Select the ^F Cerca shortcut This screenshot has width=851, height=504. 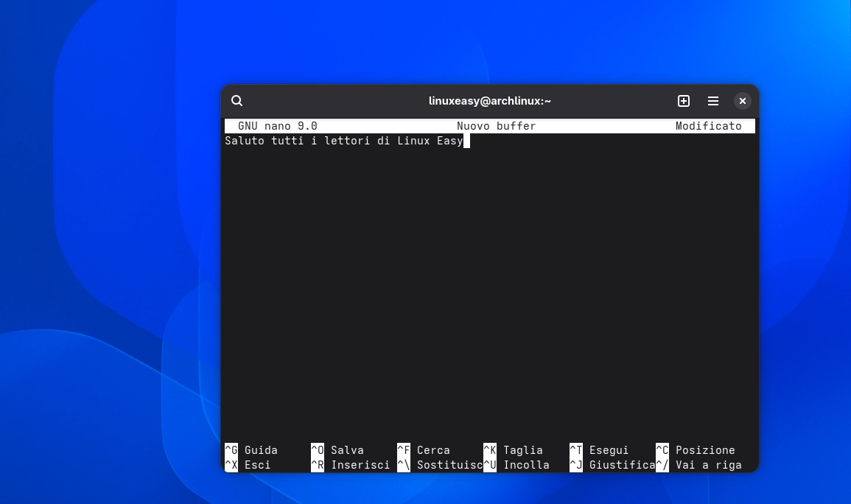424,450
